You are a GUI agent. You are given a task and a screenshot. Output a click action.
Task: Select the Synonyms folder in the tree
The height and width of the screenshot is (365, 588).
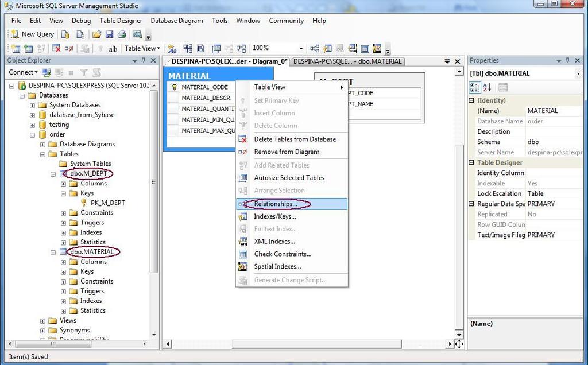coord(75,330)
